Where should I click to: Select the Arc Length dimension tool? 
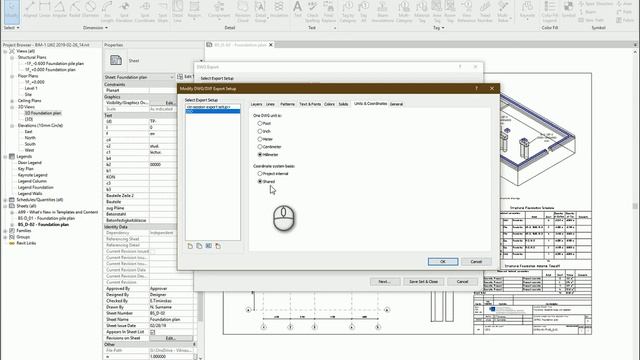pyautogui.click(x=107, y=11)
